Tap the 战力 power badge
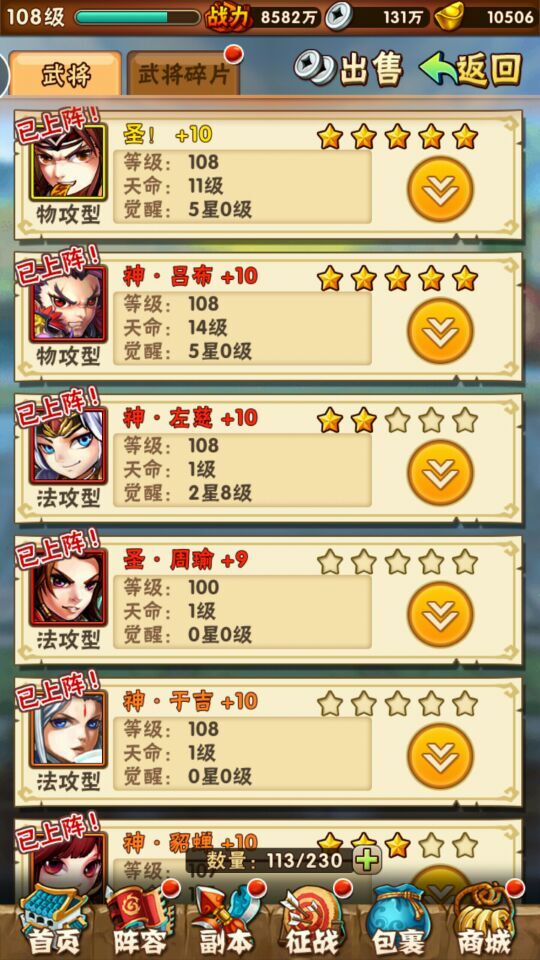 229,17
